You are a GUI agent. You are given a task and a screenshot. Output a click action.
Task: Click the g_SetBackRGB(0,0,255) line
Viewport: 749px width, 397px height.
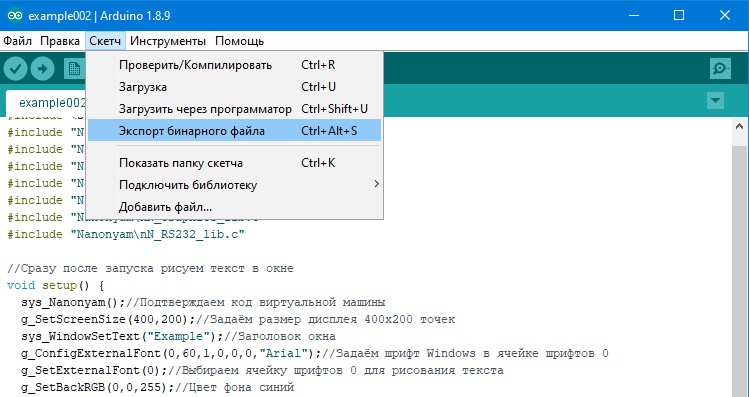tap(157, 387)
